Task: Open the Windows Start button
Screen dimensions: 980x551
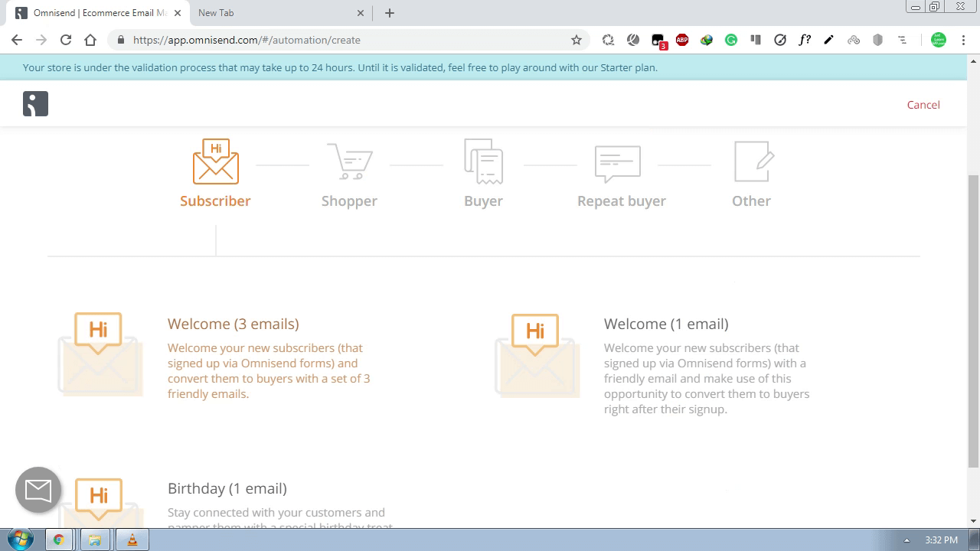Action: (21, 540)
